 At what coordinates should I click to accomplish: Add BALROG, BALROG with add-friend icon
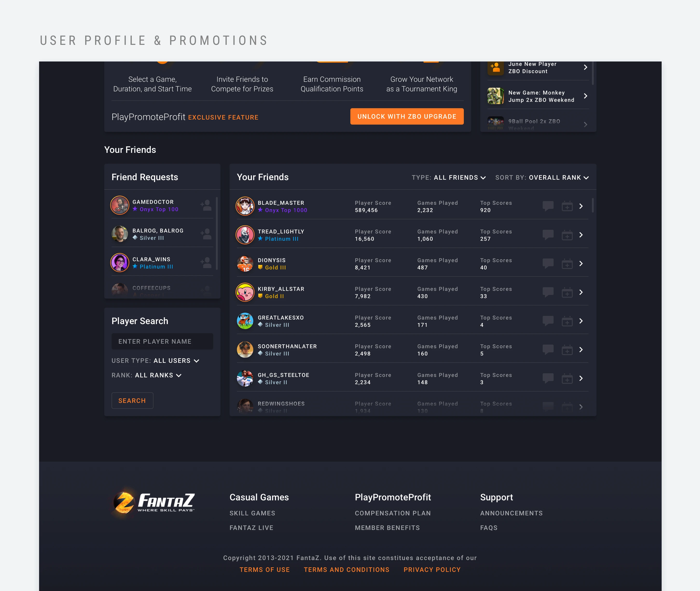point(206,234)
